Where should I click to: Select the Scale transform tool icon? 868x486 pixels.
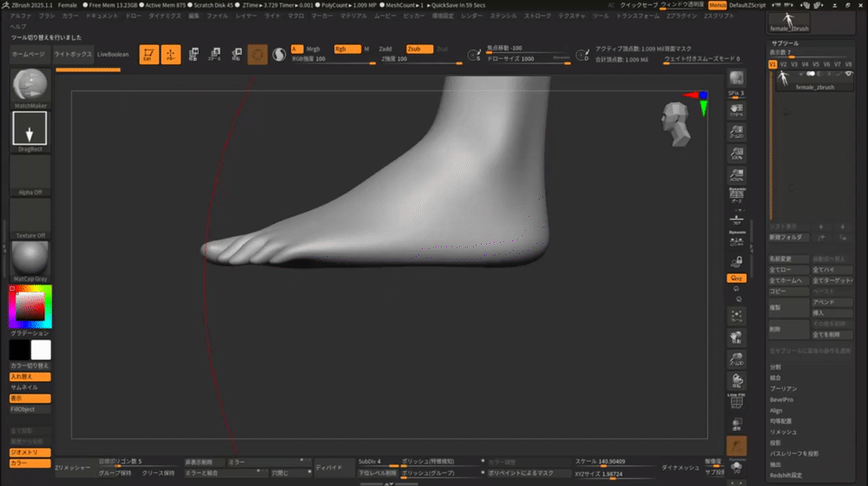click(x=214, y=55)
